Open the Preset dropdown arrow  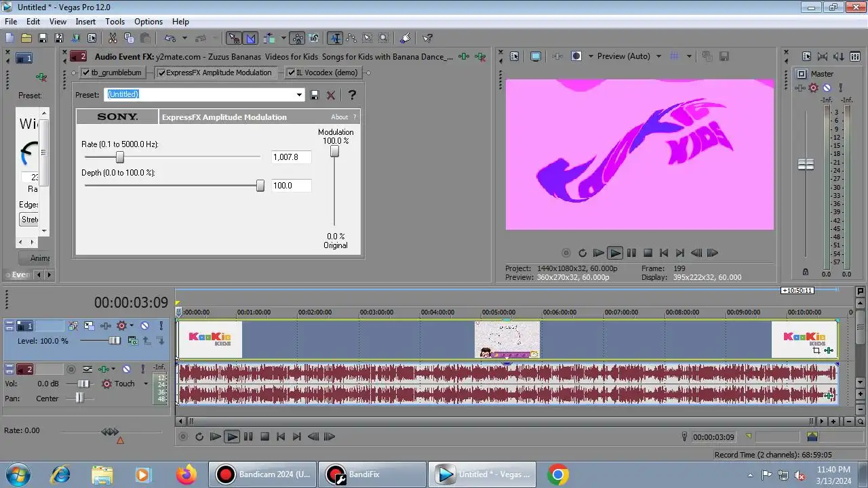click(299, 95)
